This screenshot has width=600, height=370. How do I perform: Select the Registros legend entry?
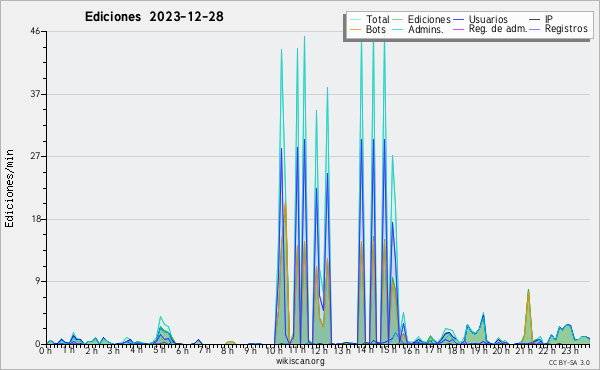click(558, 29)
